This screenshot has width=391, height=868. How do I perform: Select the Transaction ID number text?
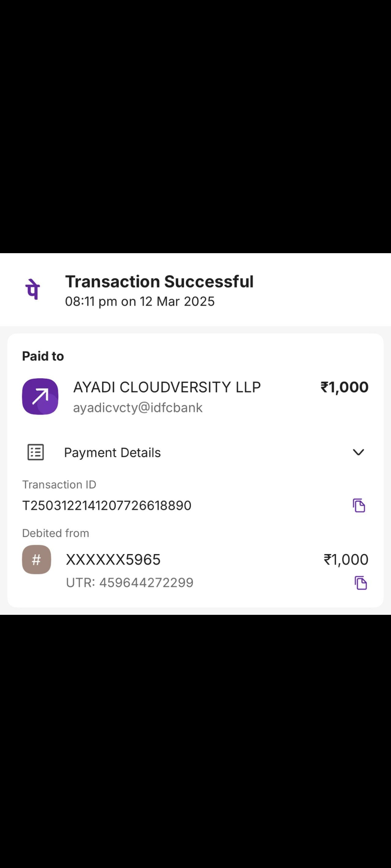[107, 505]
